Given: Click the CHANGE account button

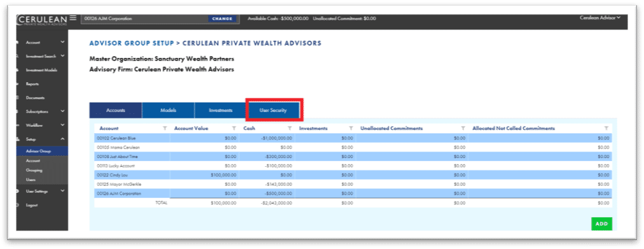Looking at the screenshot, I should [223, 18].
